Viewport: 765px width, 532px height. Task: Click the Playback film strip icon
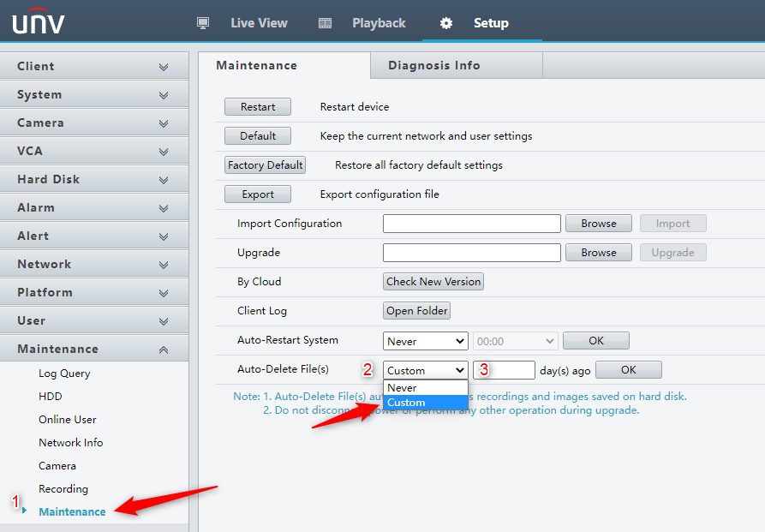pyautogui.click(x=325, y=23)
